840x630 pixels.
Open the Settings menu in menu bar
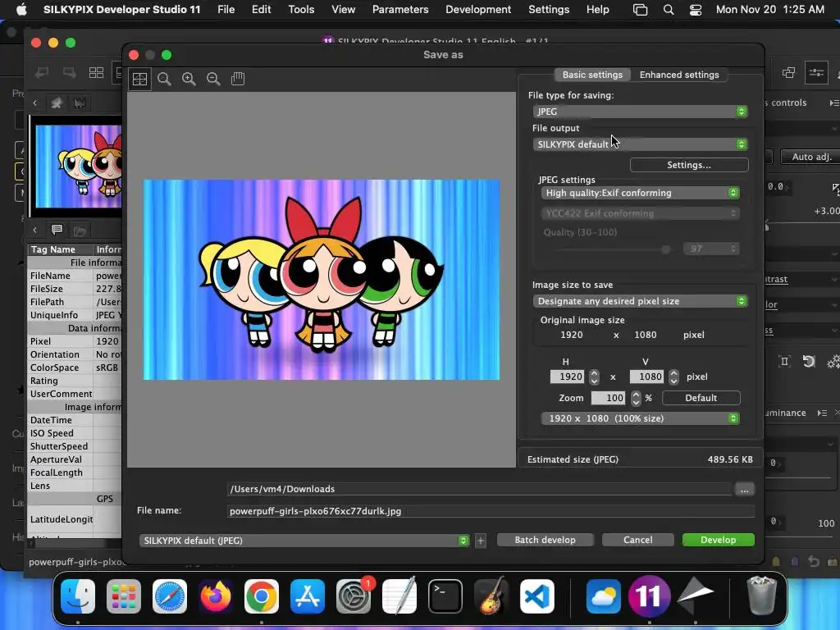point(549,10)
